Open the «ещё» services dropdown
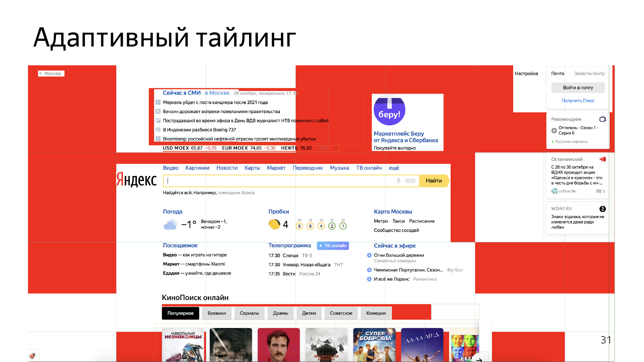 (x=394, y=168)
